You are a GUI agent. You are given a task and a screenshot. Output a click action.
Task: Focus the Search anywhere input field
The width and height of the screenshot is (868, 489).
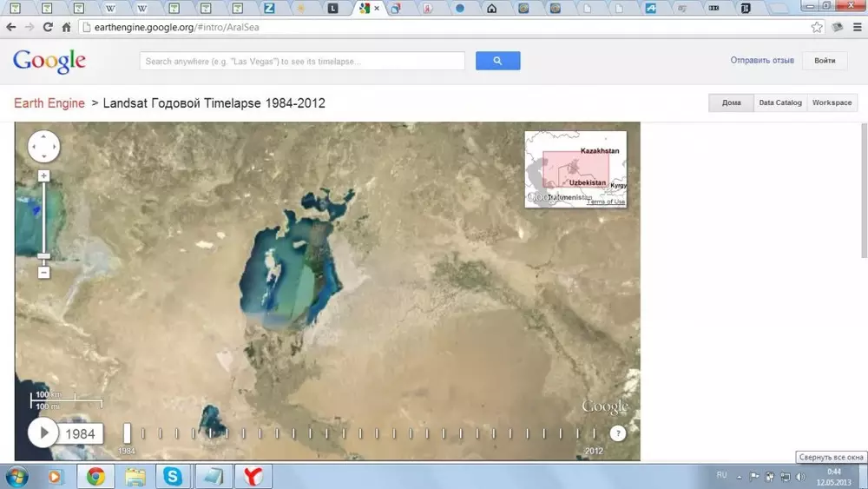point(302,62)
